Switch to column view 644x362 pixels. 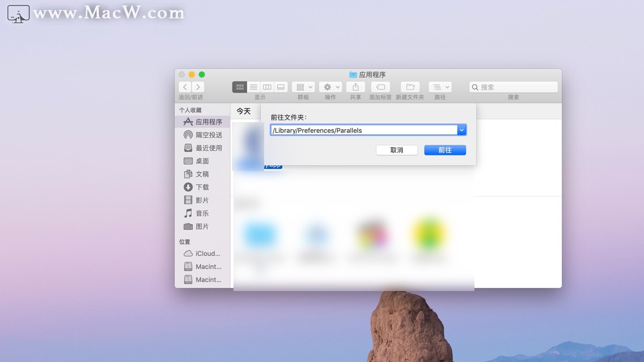[267, 87]
